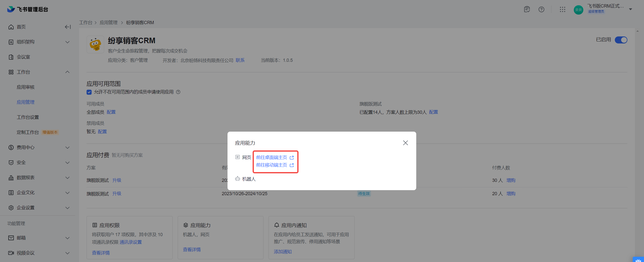Click 配置 link under 禁用成员
This screenshot has width=644, height=262.
point(102,132)
